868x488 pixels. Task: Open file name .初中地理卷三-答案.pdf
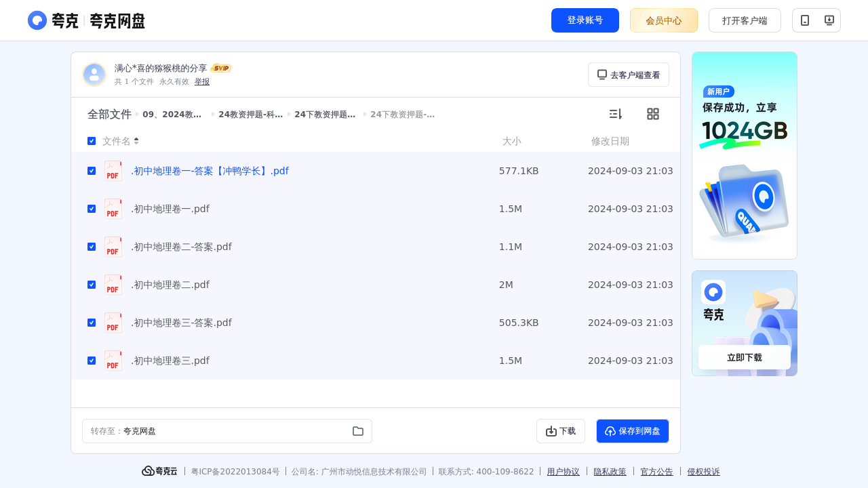coord(181,323)
